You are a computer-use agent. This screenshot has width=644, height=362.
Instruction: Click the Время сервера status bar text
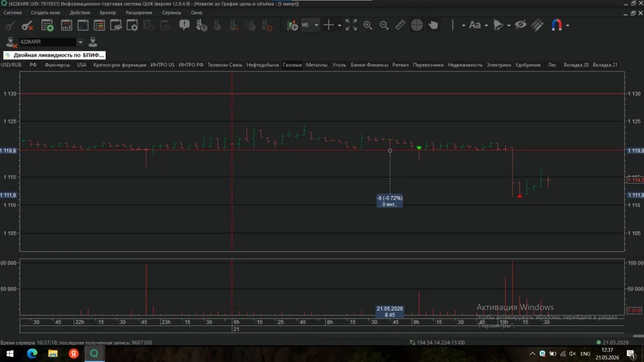click(x=76, y=342)
